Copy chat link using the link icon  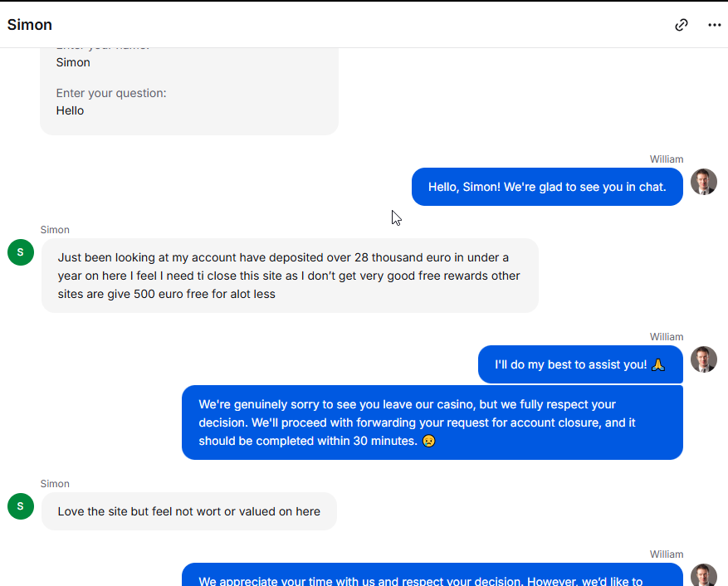click(682, 25)
